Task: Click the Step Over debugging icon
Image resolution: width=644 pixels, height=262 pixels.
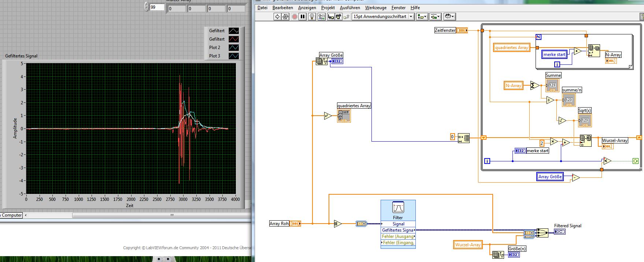Action: point(338,16)
